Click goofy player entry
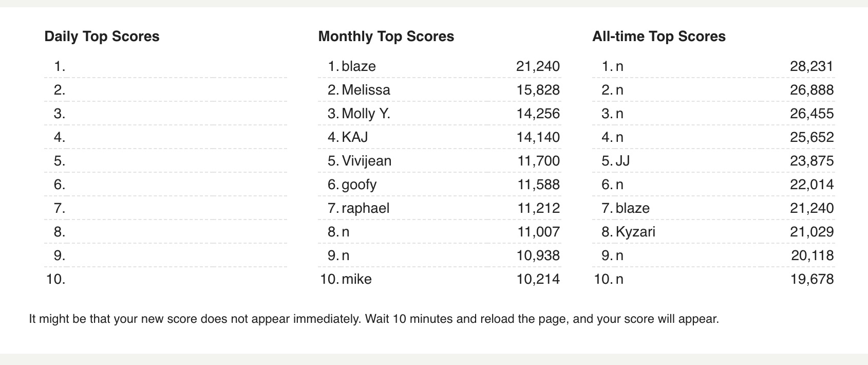Viewport: 868px width, 365px height. click(359, 185)
